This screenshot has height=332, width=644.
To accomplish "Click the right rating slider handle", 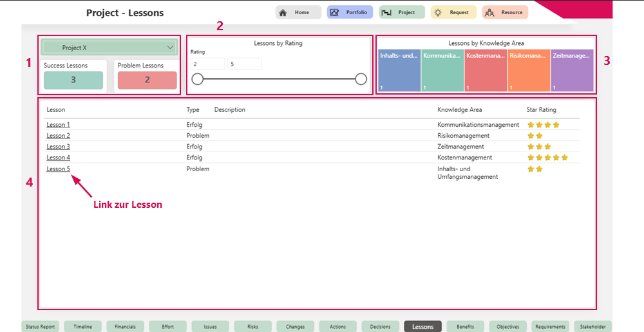I will tap(361, 79).
